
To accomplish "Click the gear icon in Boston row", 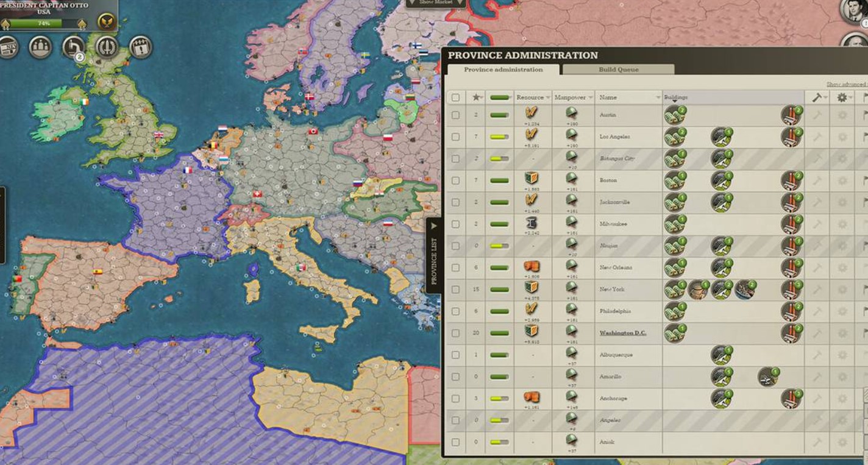I will coord(842,180).
